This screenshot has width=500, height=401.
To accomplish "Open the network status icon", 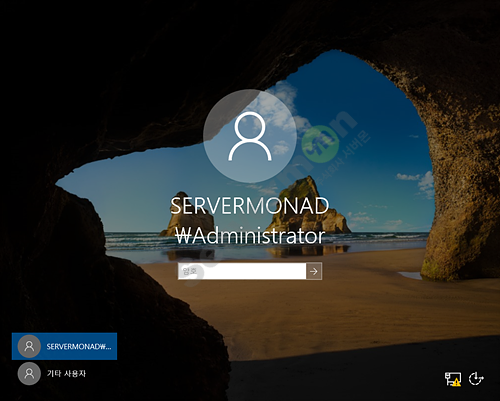I will click(453, 379).
